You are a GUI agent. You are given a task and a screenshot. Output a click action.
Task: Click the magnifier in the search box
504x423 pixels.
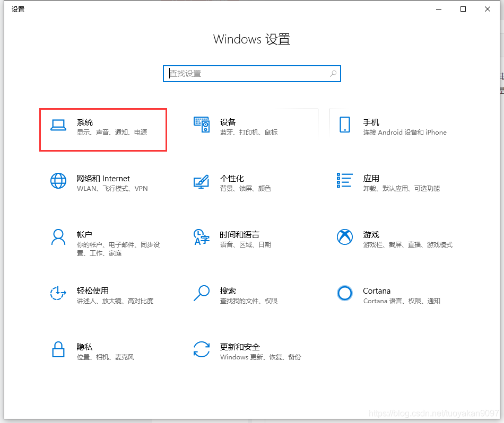point(333,74)
